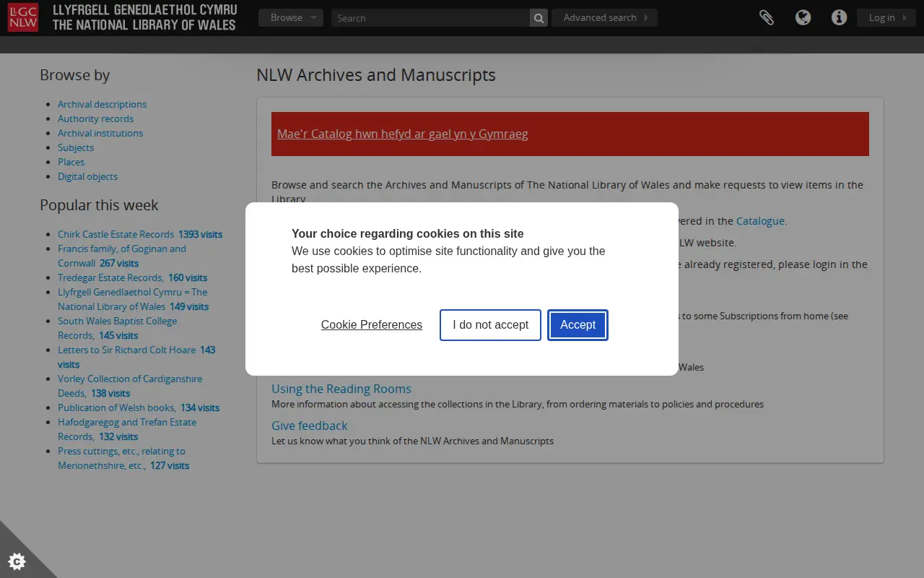Click the LLGC NLW logo

pyautogui.click(x=23, y=17)
